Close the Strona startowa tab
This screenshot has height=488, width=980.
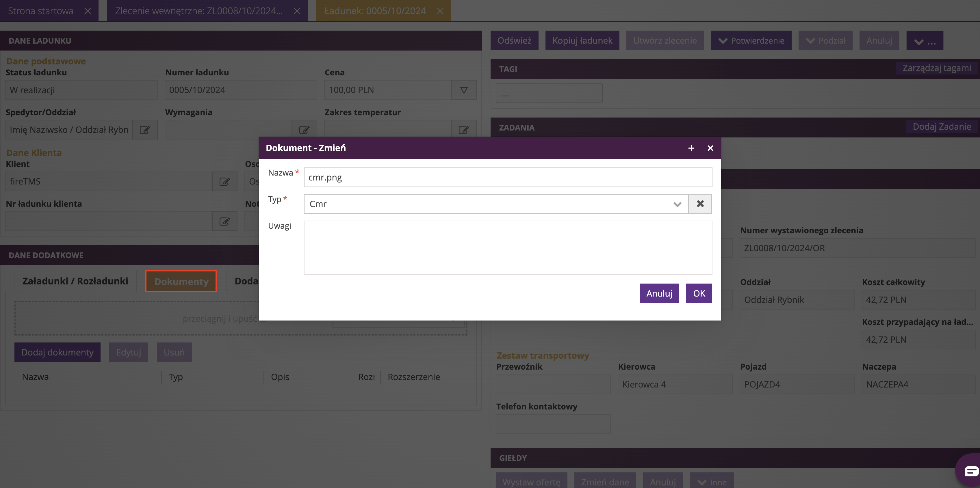[x=88, y=11]
